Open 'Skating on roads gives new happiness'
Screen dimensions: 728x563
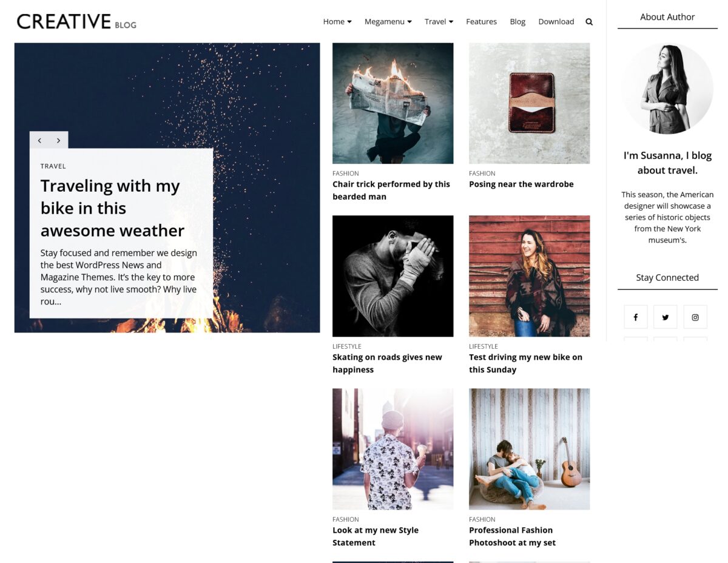[387, 363]
